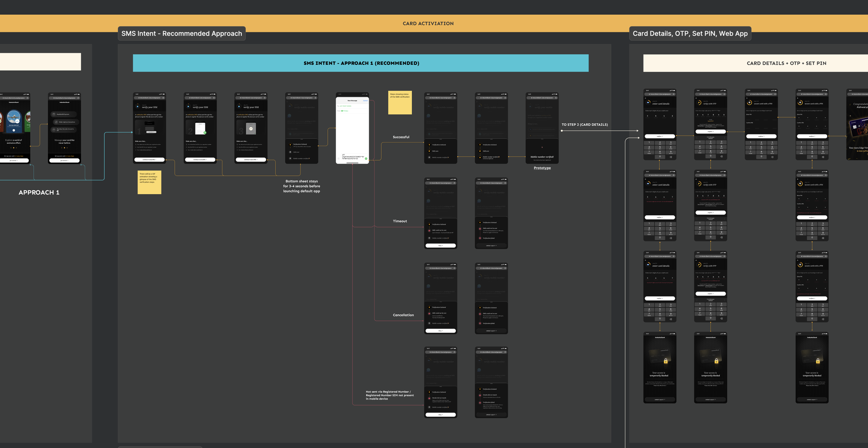Screen dimensions: 868x448
Task: Click contact support in the Timeout row frame
Action: click(491, 246)
